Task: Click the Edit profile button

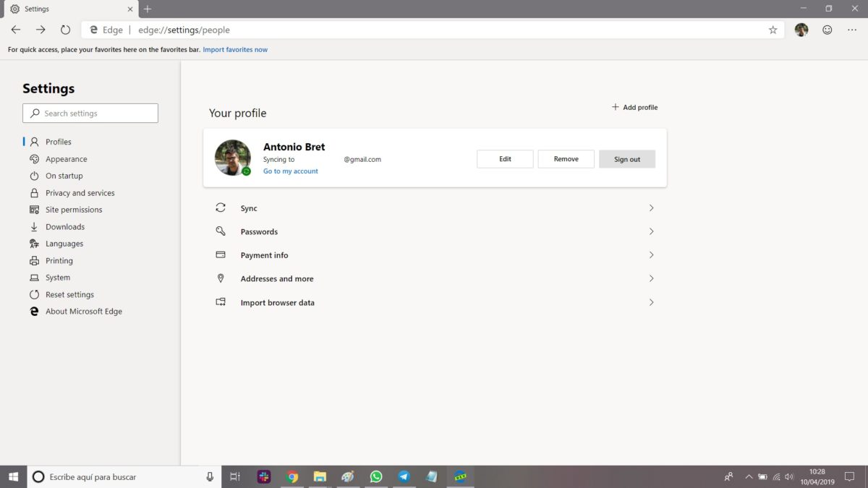Action: click(x=505, y=159)
